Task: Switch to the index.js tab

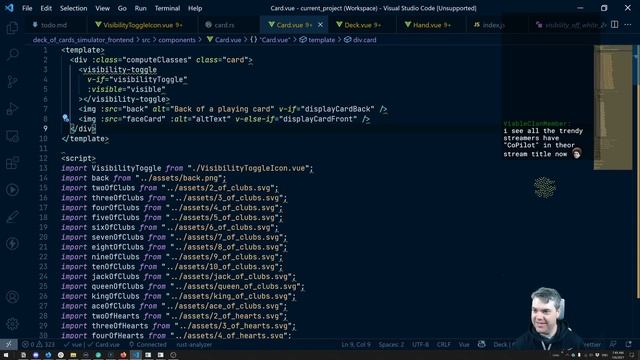Action: click(x=493, y=25)
